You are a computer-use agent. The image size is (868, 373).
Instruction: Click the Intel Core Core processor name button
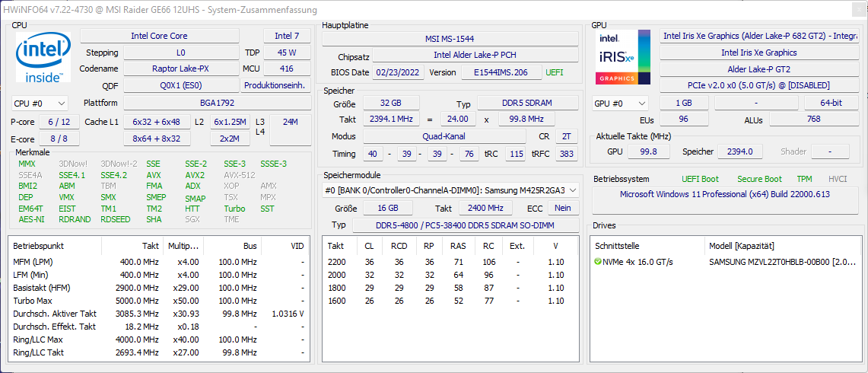point(159,36)
